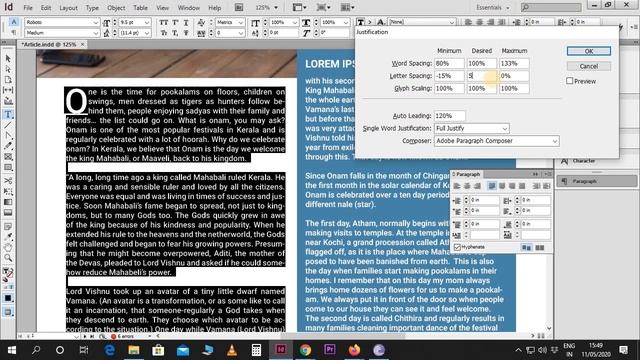The height and width of the screenshot is (360, 640).
Task: Open Adobe Premiere Pro from the taskbar
Action: click(330, 350)
